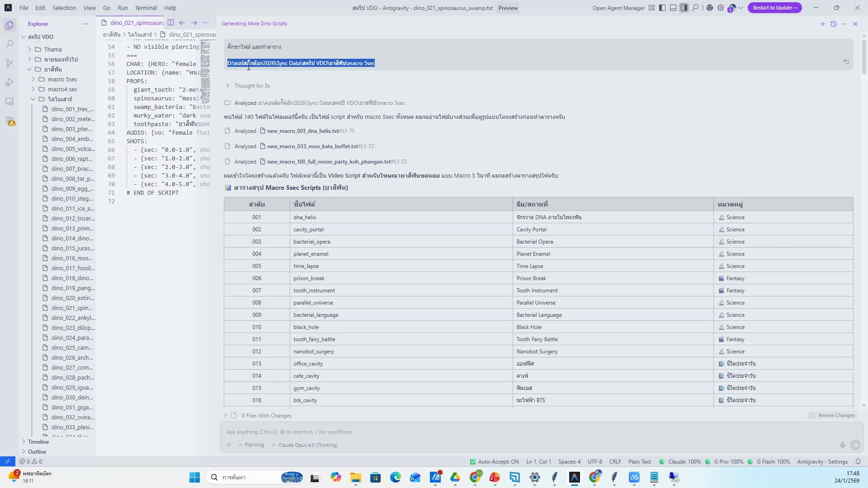
Task: Undo the message with revert arrow icon
Action: point(846,62)
